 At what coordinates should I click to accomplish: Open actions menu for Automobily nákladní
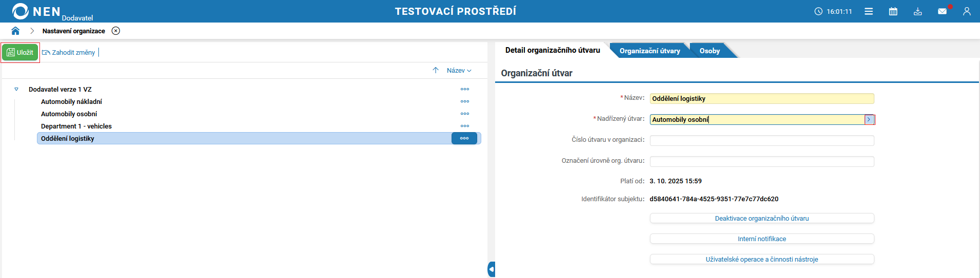[x=465, y=101]
